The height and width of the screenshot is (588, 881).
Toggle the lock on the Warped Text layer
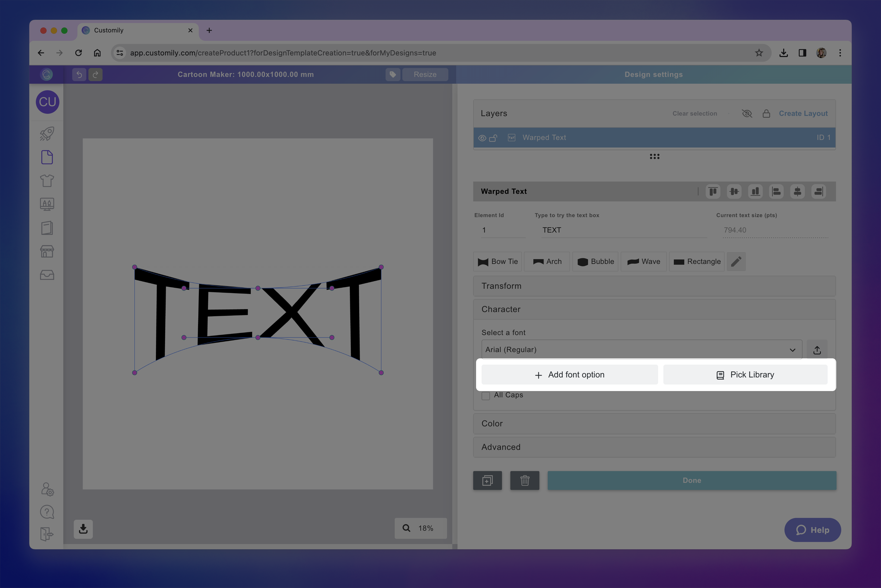pyautogui.click(x=494, y=138)
